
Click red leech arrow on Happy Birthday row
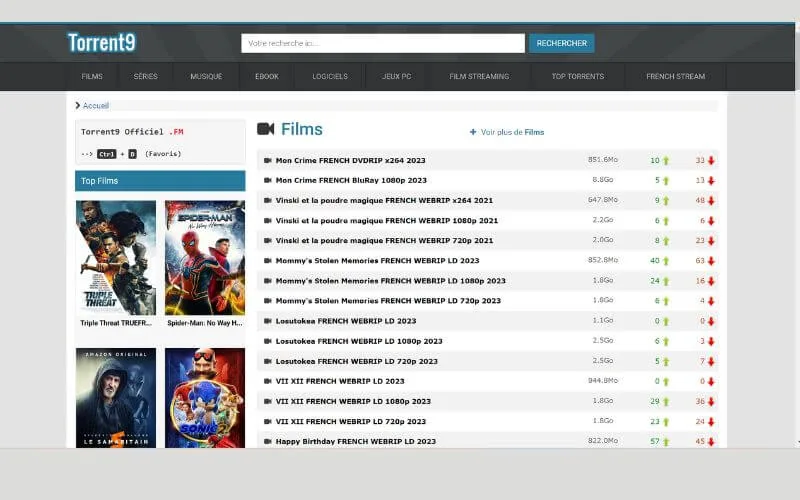click(x=711, y=442)
